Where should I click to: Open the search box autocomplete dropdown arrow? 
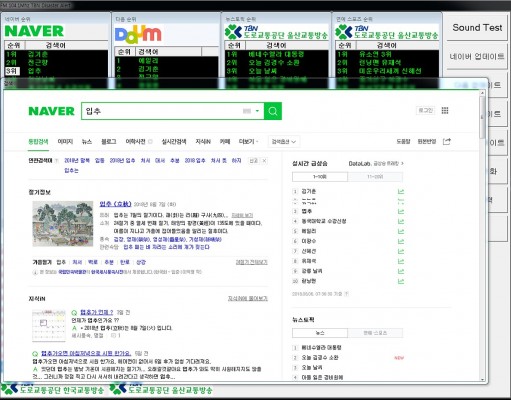coord(257,111)
